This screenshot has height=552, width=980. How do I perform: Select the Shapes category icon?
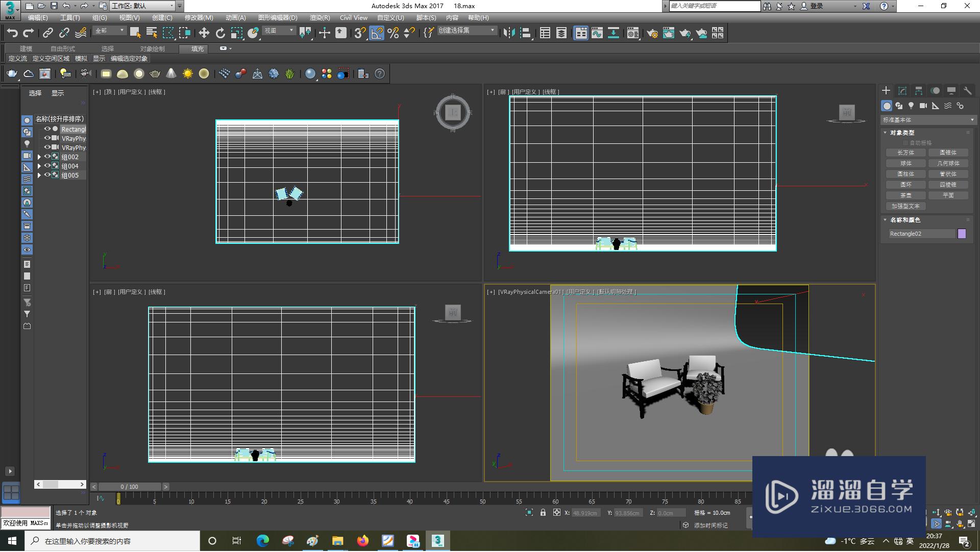click(899, 106)
